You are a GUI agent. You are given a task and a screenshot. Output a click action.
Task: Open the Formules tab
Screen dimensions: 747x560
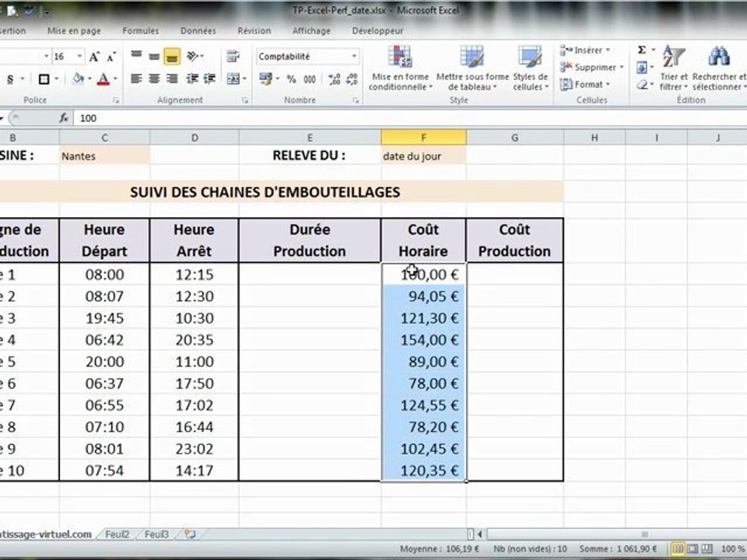140,30
